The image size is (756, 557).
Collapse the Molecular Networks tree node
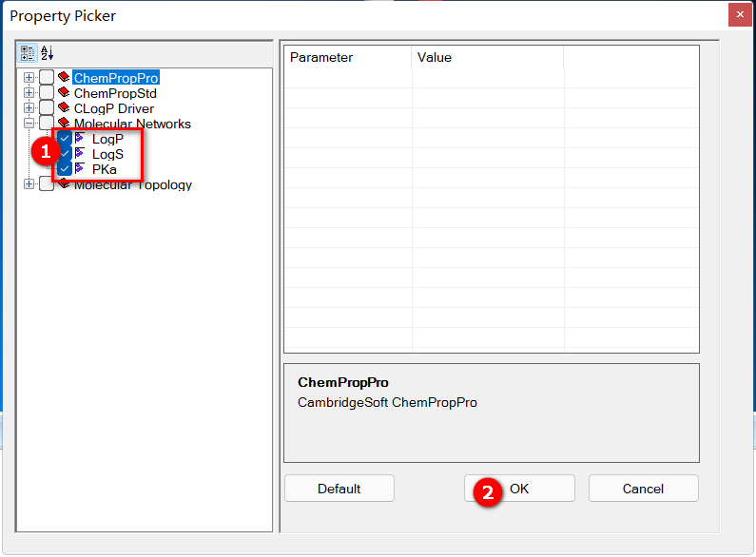(x=29, y=123)
